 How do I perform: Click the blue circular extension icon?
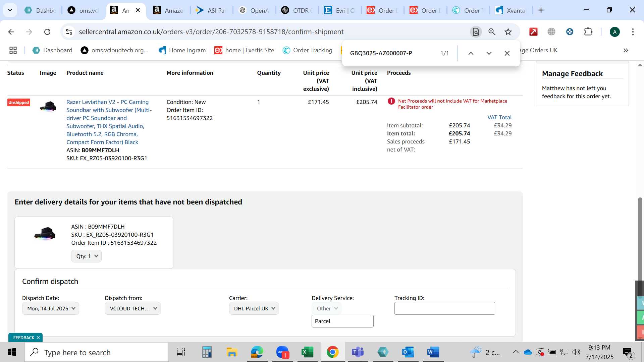click(x=570, y=32)
